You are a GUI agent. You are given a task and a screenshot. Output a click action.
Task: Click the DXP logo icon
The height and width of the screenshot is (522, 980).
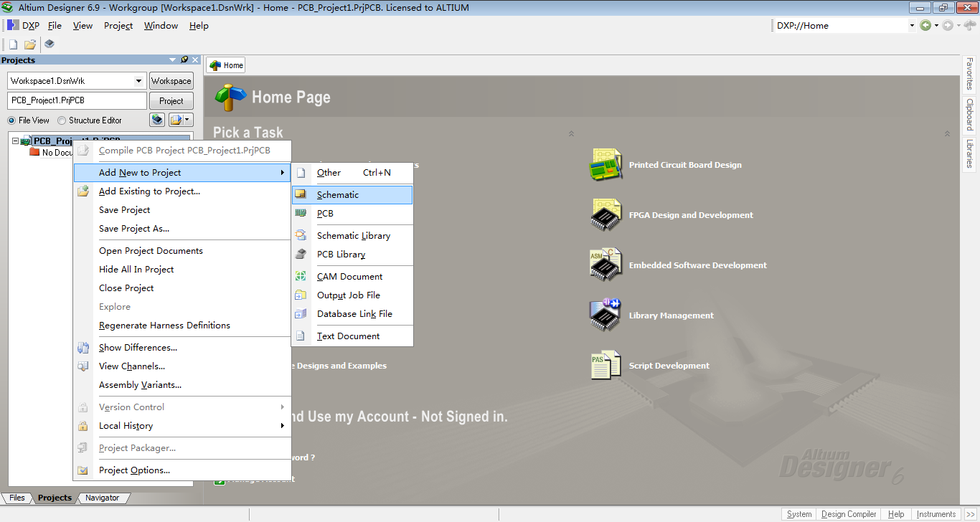point(13,25)
